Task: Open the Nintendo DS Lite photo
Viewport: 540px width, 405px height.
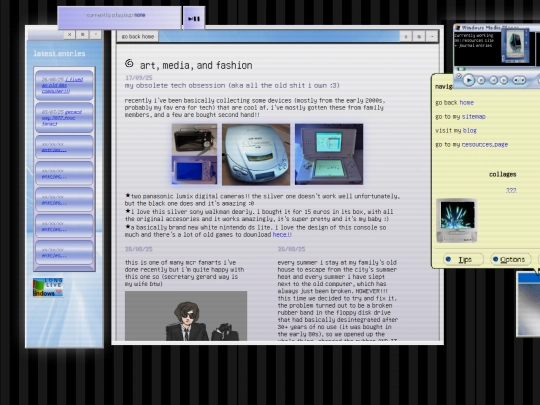Action: 329,154
